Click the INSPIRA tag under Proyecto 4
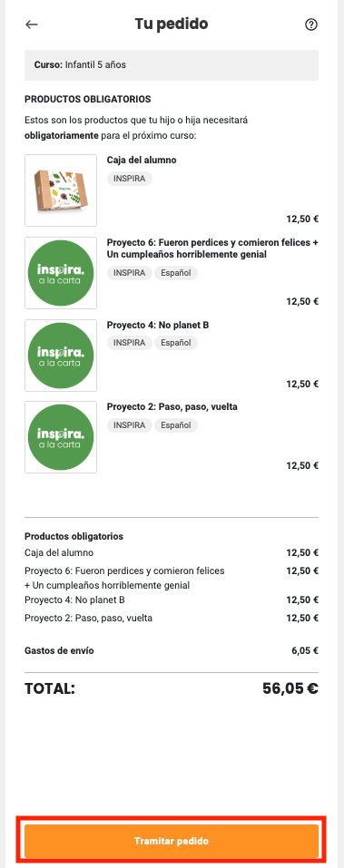Viewport: 344px width, 868px height. pos(130,343)
